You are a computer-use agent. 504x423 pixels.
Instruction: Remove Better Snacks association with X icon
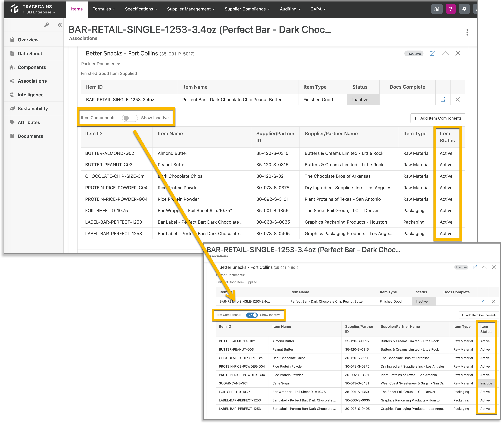[458, 53]
